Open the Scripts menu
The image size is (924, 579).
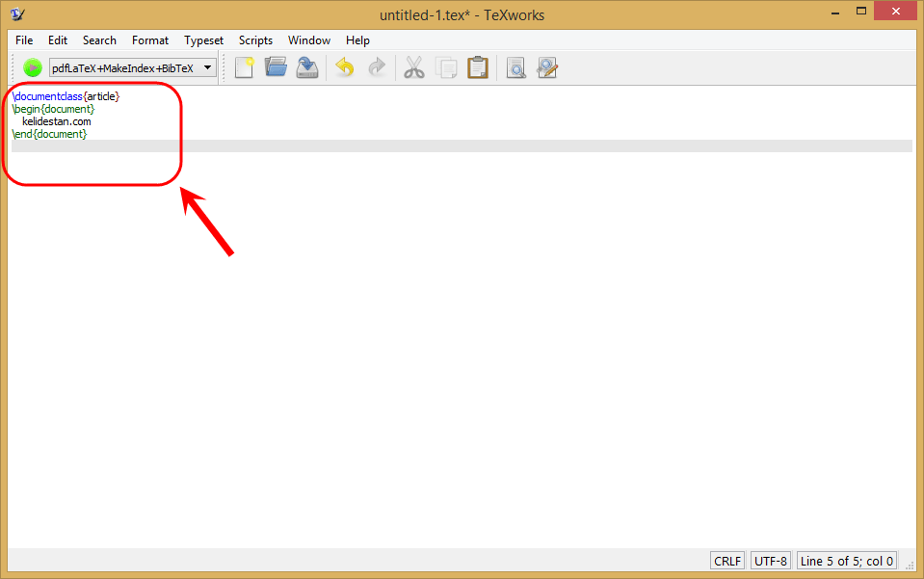pyautogui.click(x=255, y=40)
